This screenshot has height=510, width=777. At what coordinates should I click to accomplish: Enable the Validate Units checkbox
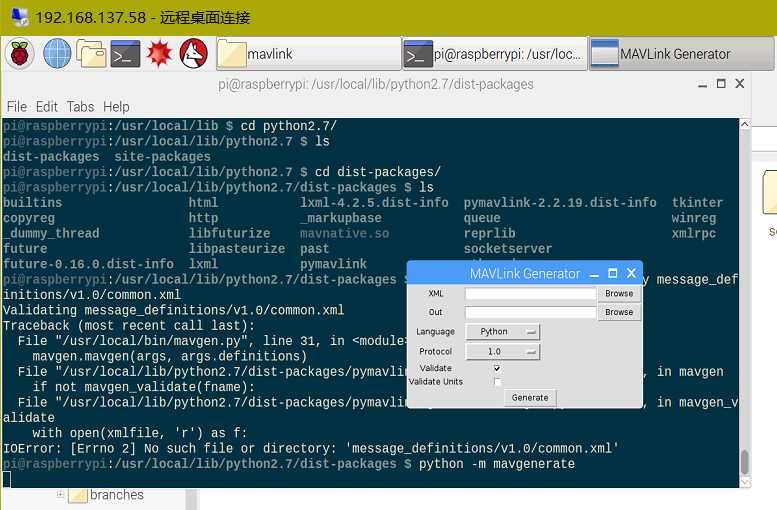(497, 382)
